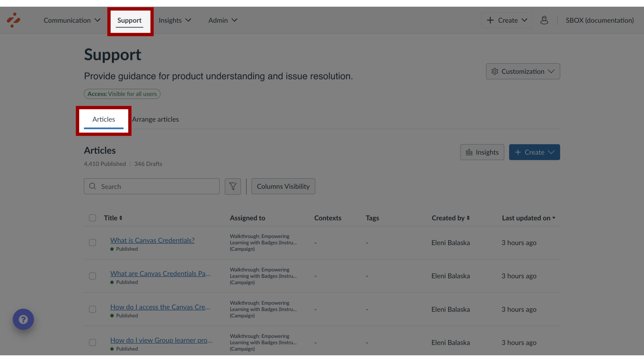Click the 'Access: Visible for all users' badge
This screenshot has height=362, width=644.
(122, 94)
